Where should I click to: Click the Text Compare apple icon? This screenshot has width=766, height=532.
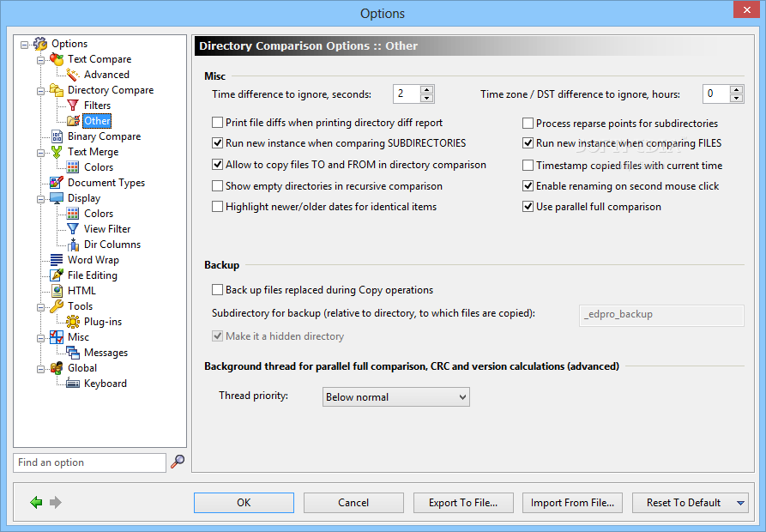click(57, 59)
